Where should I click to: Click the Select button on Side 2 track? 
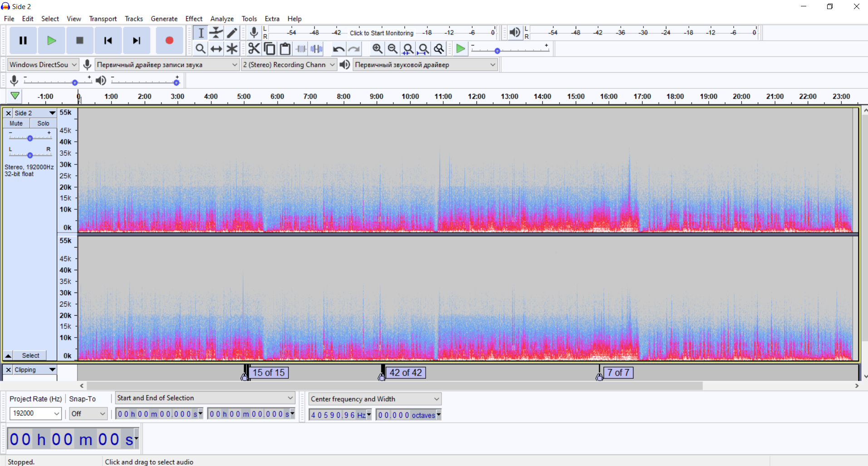click(30, 356)
